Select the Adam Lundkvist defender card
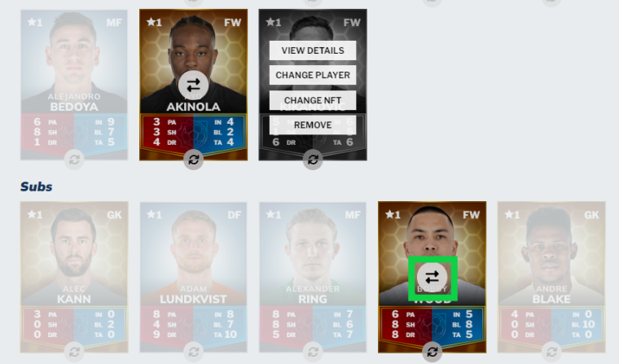 point(194,277)
